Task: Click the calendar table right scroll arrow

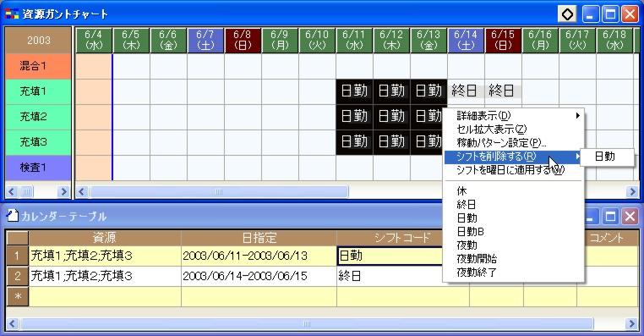Action: point(632,323)
